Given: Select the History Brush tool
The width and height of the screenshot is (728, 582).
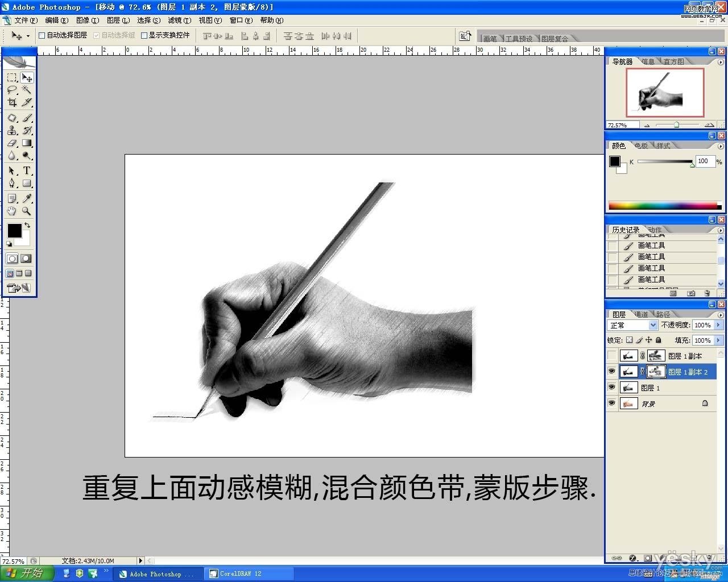Looking at the screenshot, I should pos(27,130).
